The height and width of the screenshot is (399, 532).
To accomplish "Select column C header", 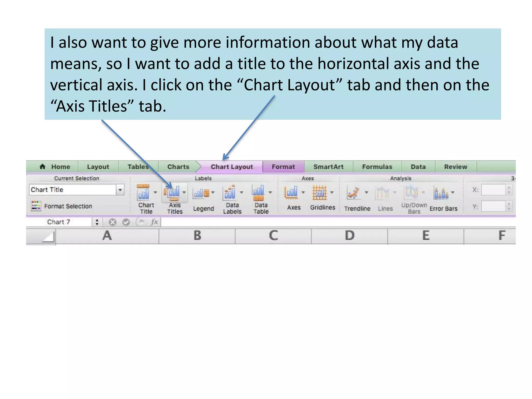I will coord(273,236).
